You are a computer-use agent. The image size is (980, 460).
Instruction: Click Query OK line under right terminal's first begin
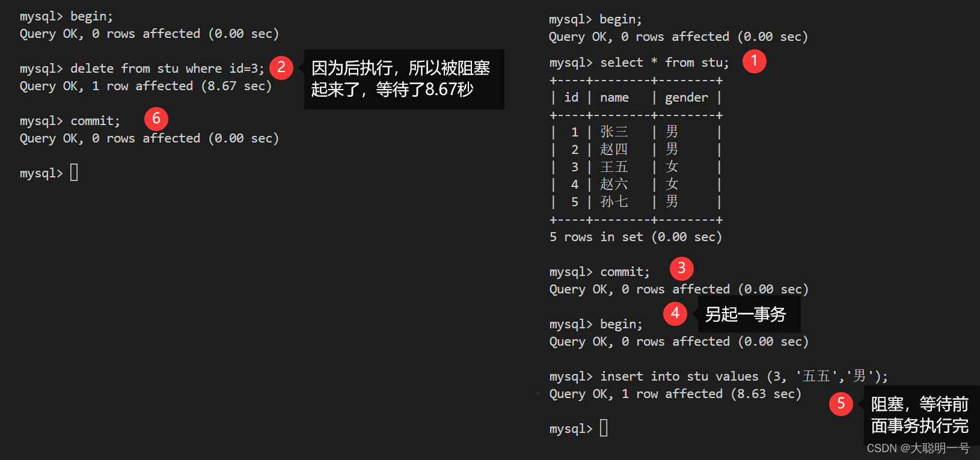click(x=678, y=37)
